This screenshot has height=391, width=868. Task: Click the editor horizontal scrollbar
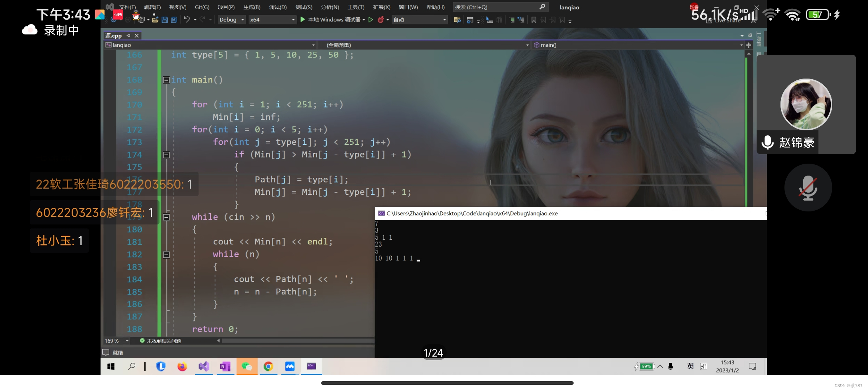click(298, 341)
